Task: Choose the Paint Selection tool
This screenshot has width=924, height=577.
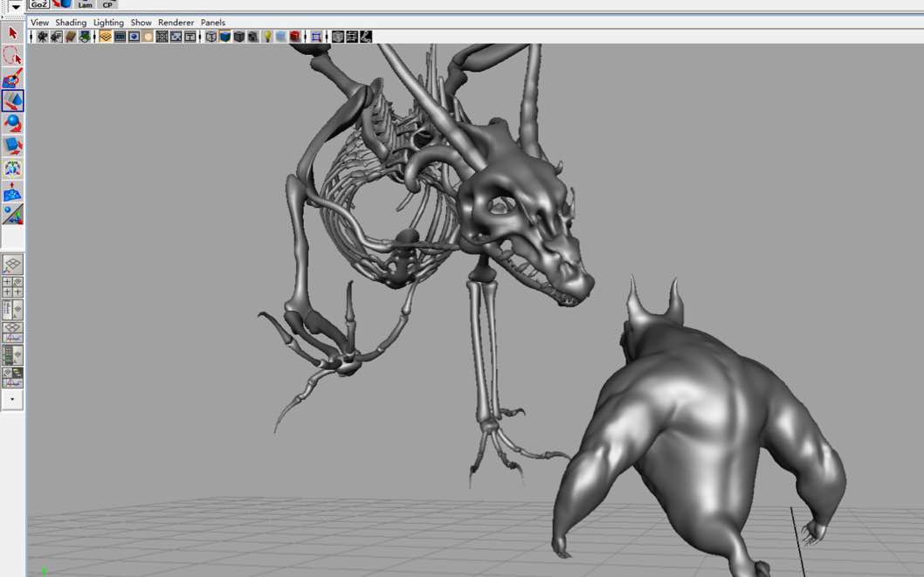Action: (x=13, y=78)
